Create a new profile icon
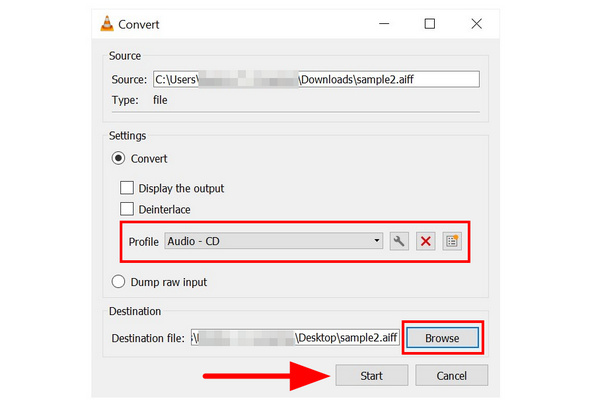This screenshot has width=600, height=405. click(x=452, y=242)
